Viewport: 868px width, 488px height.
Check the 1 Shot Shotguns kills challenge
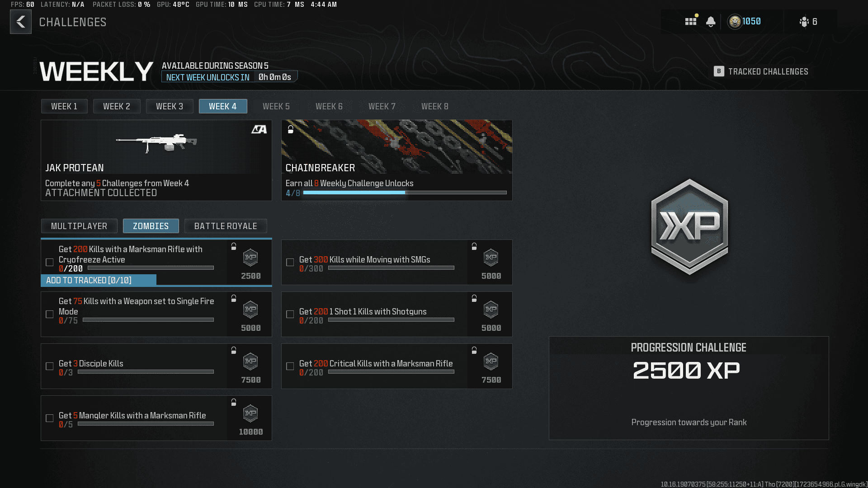click(x=290, y=314)
